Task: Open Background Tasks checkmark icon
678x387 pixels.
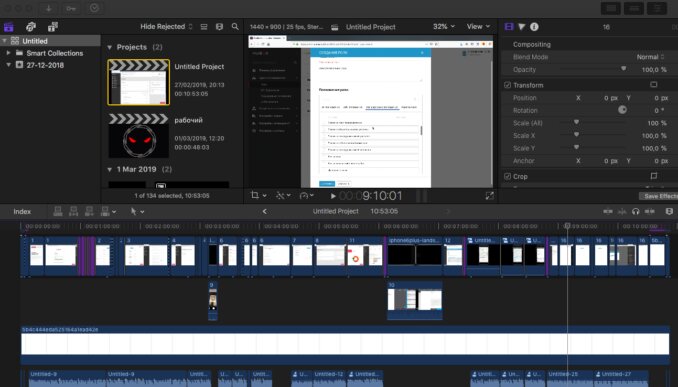Action: click(x=94, y=8)
